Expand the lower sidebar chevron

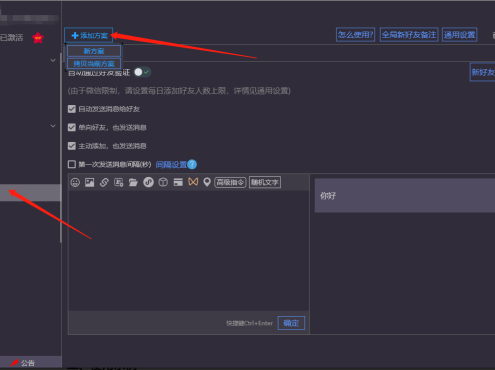pos(53,126)
